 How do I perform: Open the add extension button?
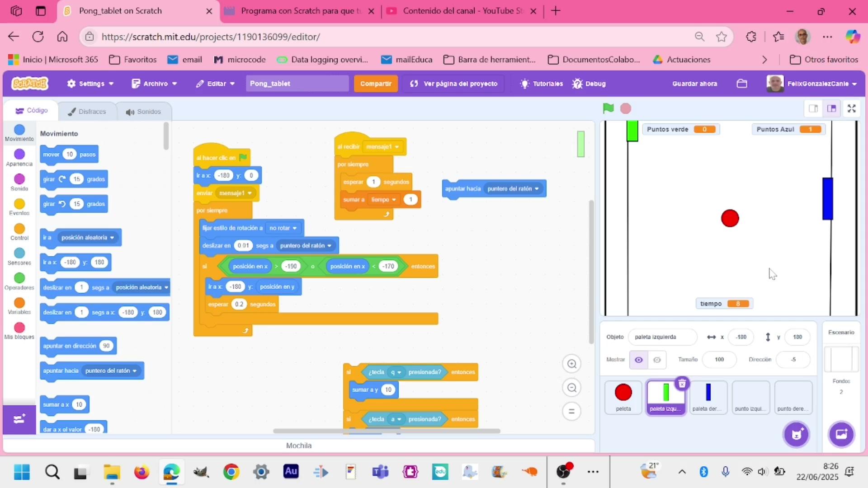coord(19,419)
